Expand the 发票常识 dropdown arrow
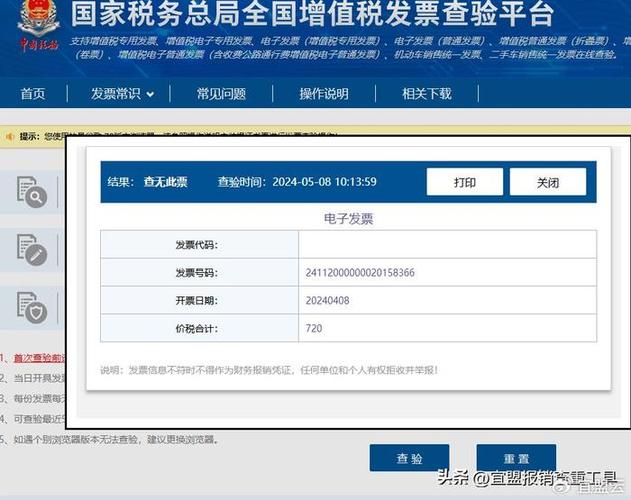 click(x=150, y=95)
